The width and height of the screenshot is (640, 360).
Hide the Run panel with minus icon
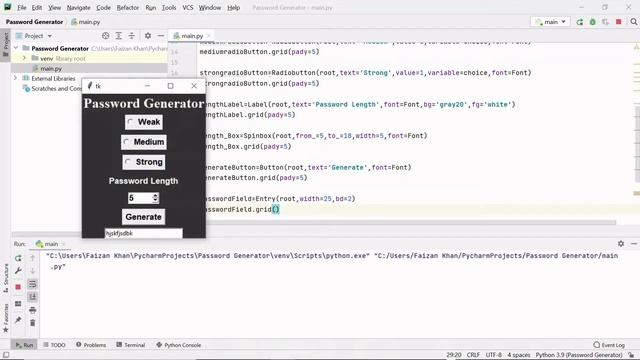pos(633,244)
